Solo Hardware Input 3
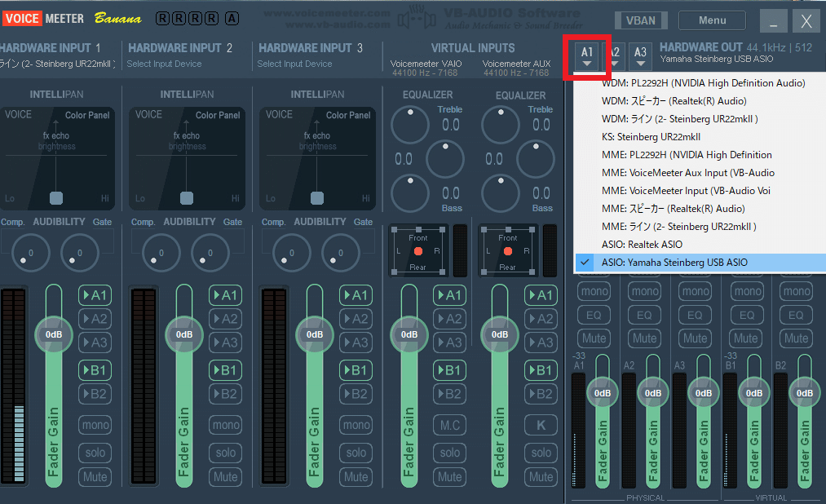The image size is (826, 504). [x=356, y=453]
